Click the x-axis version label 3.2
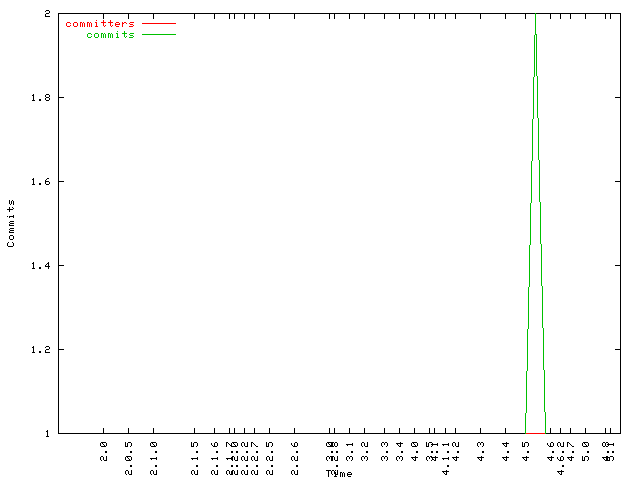 point(365,449)
